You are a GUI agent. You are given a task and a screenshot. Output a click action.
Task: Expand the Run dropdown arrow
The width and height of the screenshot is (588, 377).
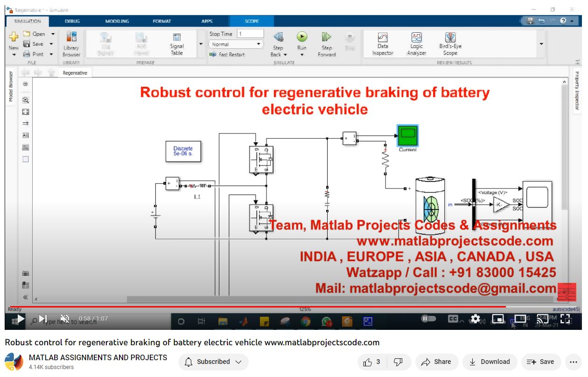(x=302, y=55)
